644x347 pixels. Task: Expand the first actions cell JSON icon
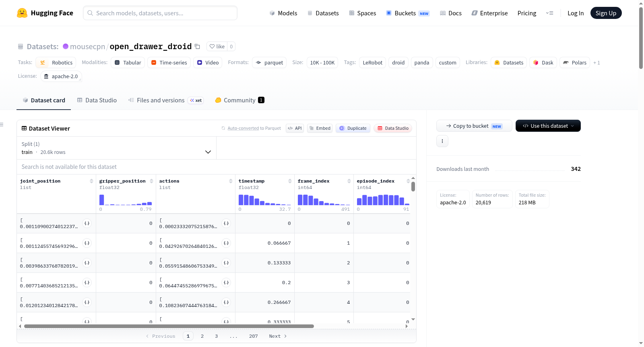pyautogui.click(x=226, y=223)
